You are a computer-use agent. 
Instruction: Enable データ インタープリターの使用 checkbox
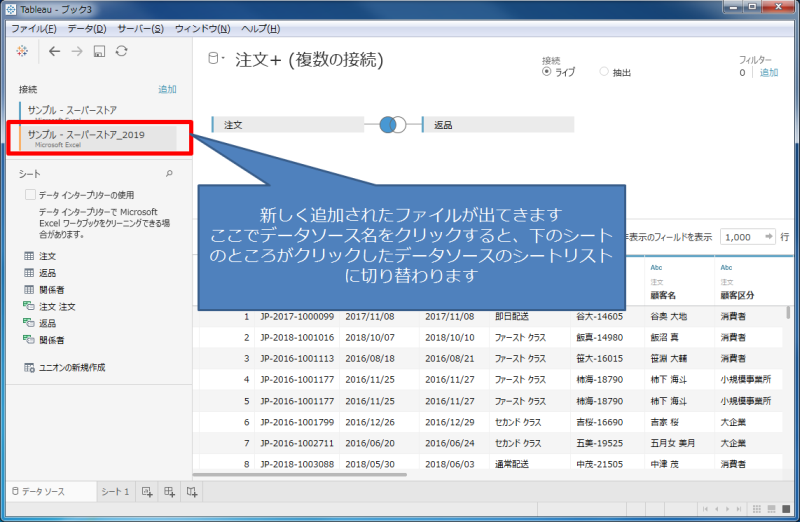pos(30,194)
